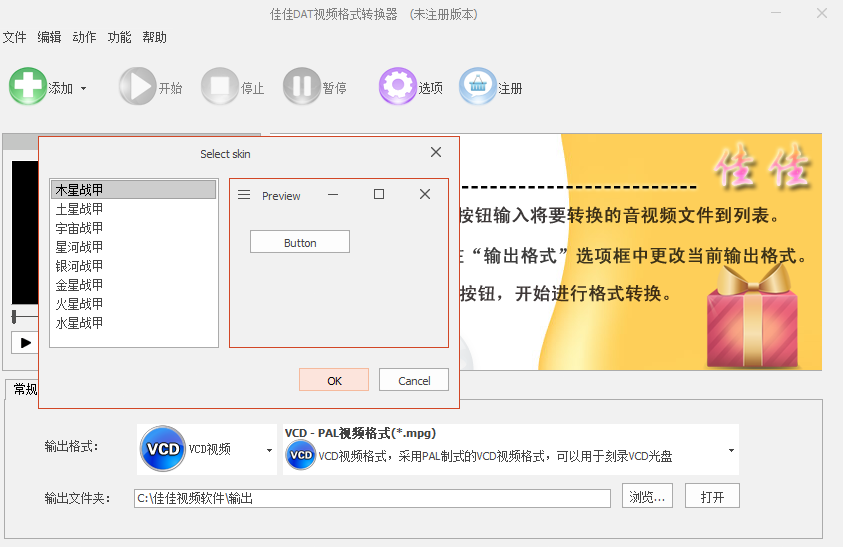This screenshot has width=843, height=547.
Task: Select the 宇宙战甲 skin
Action: tap(133, 228)
